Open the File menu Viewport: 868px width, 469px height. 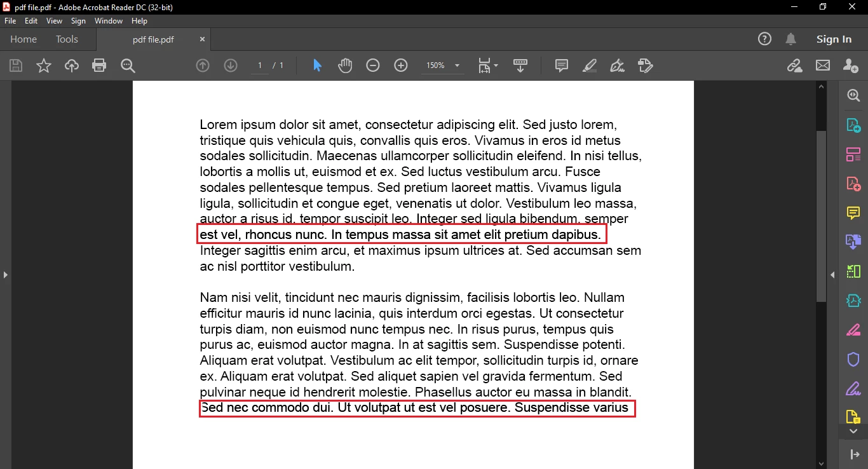10,21
